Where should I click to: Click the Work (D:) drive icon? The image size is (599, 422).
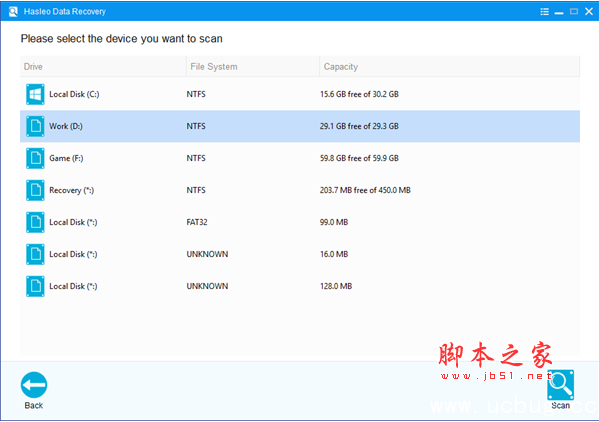tap(35, 126)
